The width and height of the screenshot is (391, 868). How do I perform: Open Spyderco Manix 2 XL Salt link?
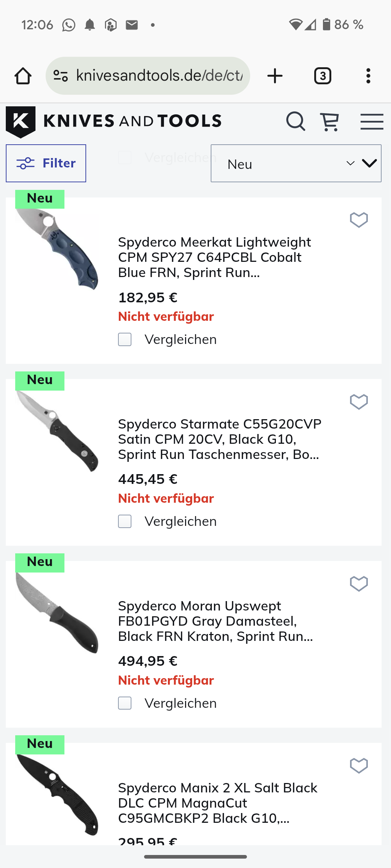tap(218, 803)
